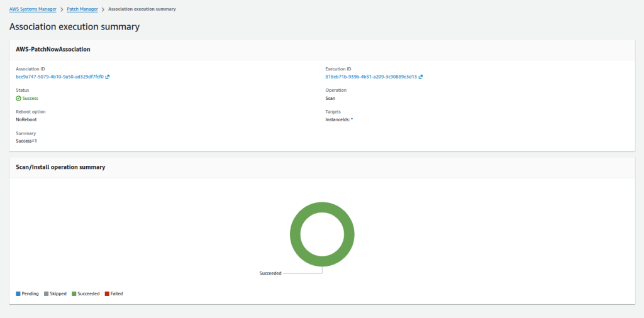Click the green Success status check icon
Screen dimensions: 644x318
tap(18, 99)
